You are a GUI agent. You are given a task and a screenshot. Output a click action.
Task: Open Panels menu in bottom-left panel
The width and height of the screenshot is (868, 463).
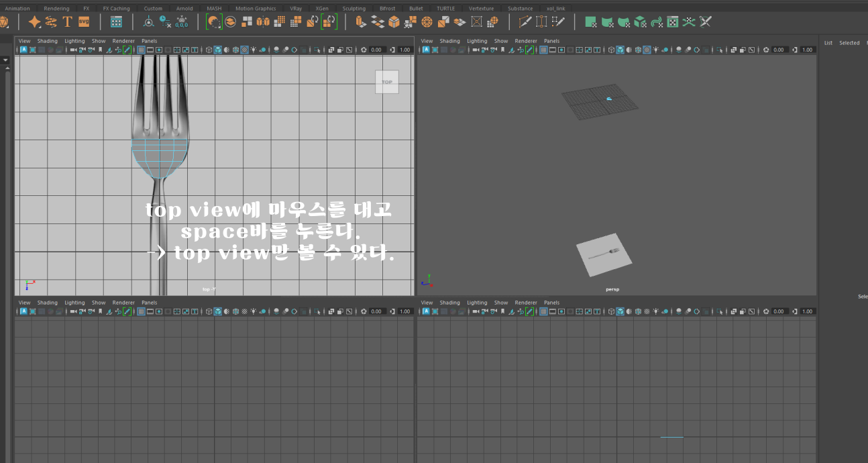[x=149, y=303]
